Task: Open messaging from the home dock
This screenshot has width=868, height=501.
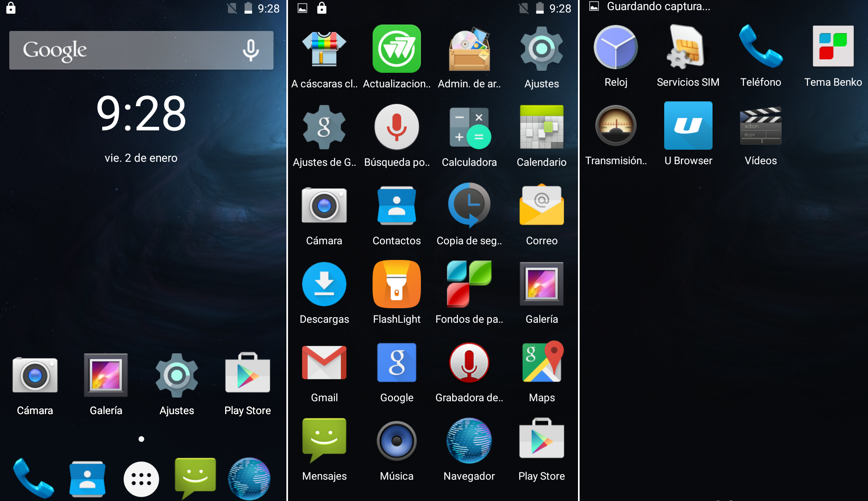Action: click(x=195, y=478)
